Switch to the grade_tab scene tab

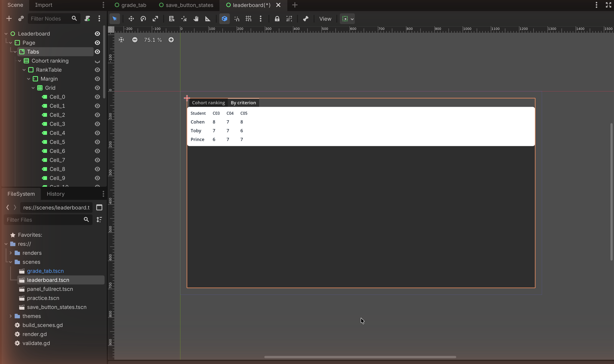131,5
